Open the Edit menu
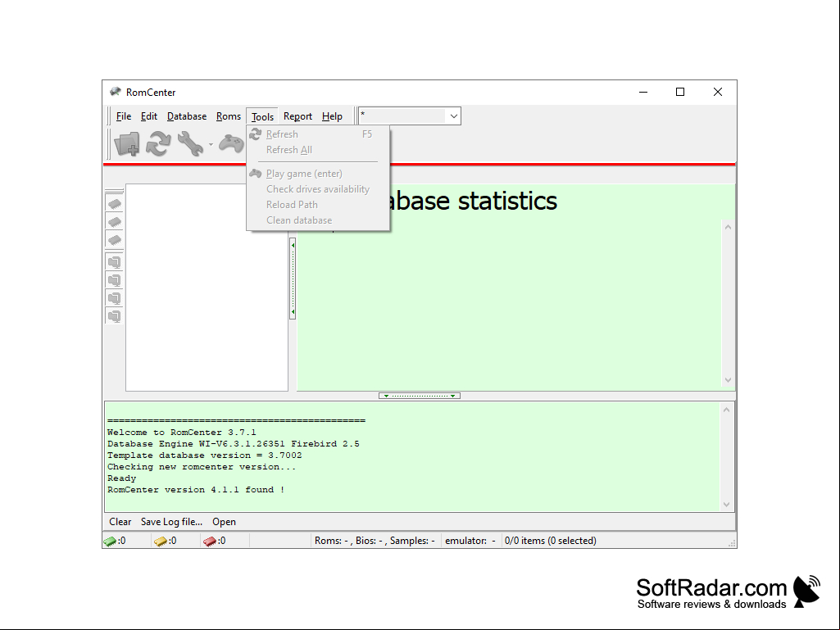This screenshot has width=840, height=630. [x=149, y=116]
